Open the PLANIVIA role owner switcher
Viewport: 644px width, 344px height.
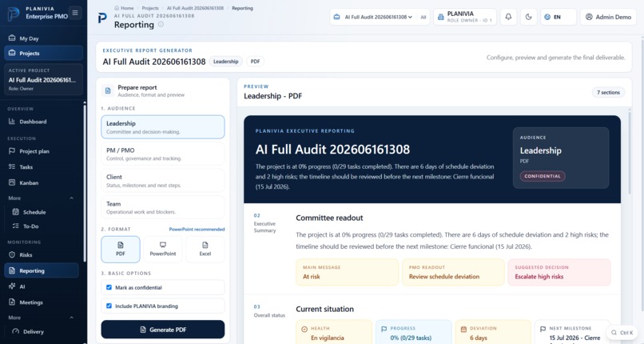click(x=465, y=17)
